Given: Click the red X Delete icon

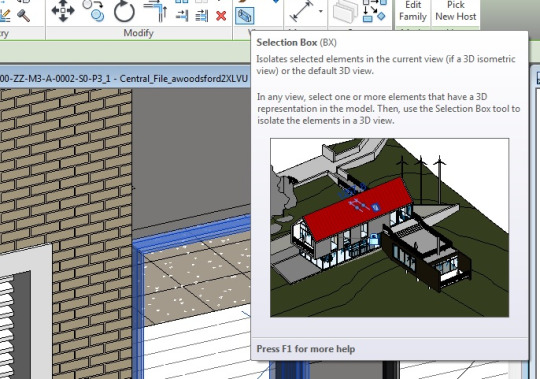Looking at the screenshot, I should coord(221,16).
